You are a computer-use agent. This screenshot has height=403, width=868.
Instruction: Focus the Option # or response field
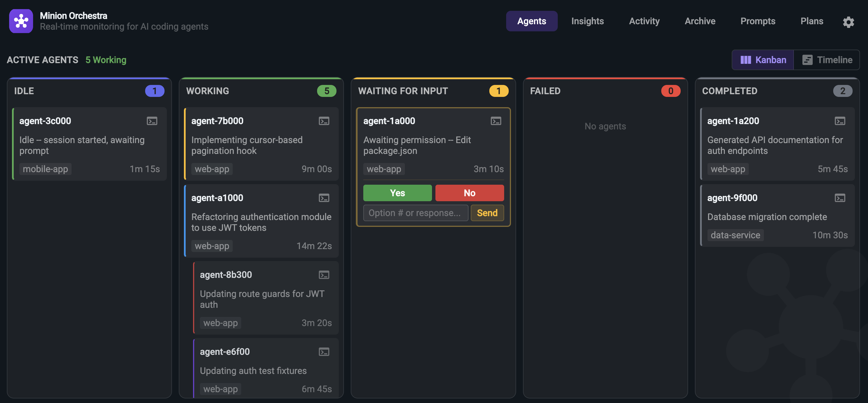click(415, 213)
